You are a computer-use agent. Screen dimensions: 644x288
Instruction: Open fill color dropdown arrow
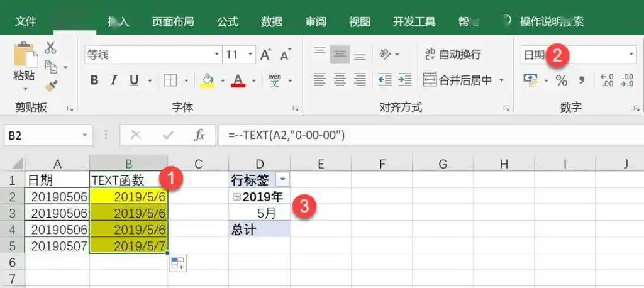[x=223, y=80]
